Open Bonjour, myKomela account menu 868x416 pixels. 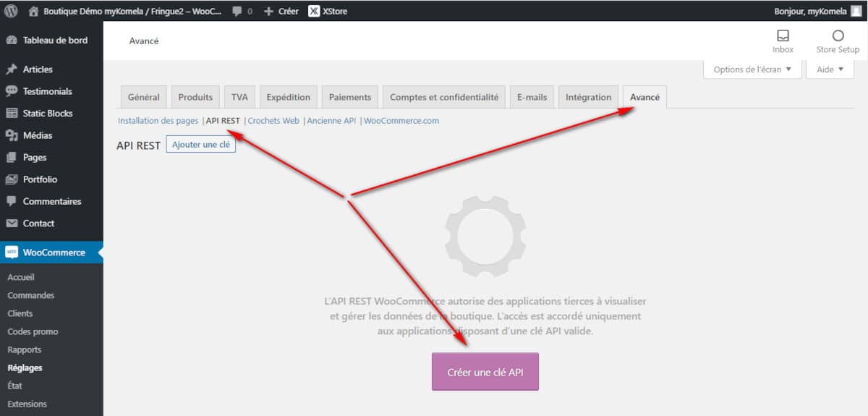pos(810,12)
